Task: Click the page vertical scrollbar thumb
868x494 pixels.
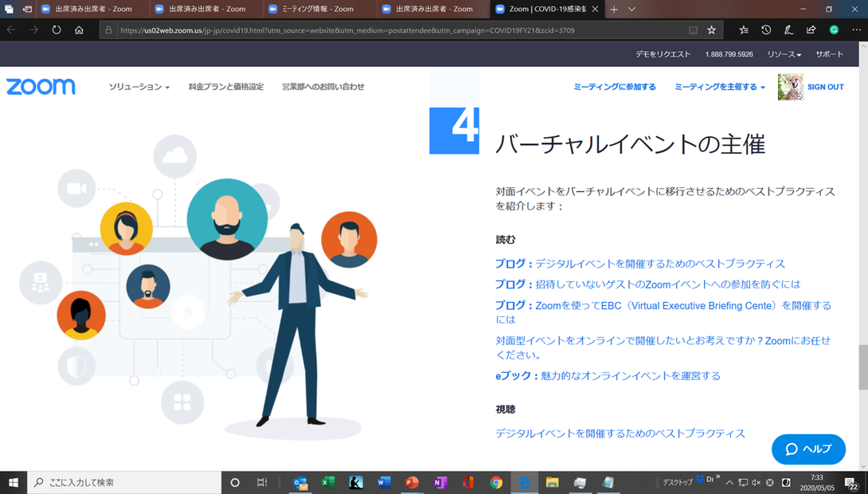Action: (x=862, y=368)
